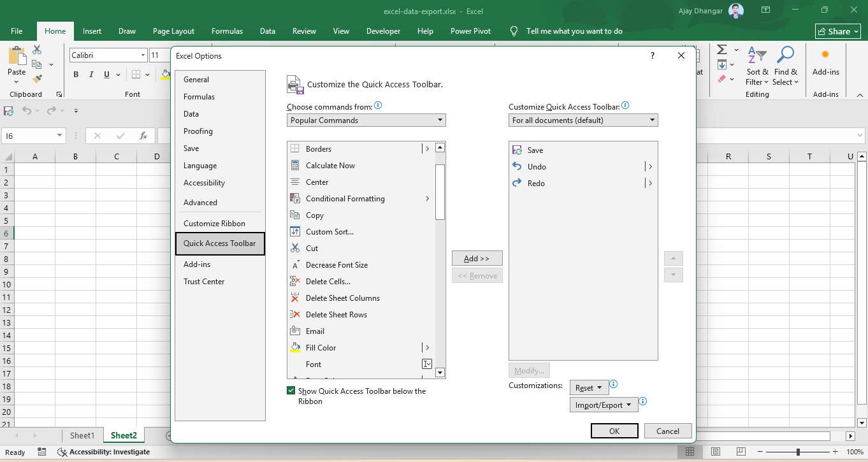Expand the Borders submenu arrow

[427, 148]
